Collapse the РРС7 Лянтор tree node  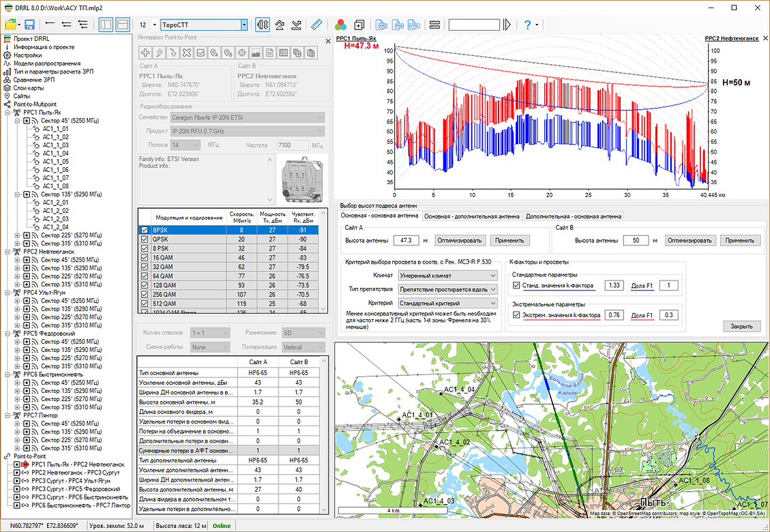(x=8, y=415)
